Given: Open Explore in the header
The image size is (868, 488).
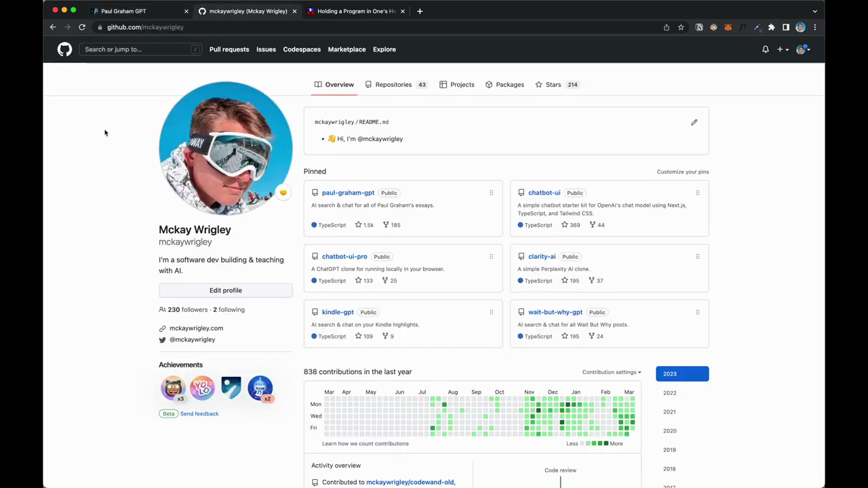Looking at the screenshot, I should click(384, 49).
